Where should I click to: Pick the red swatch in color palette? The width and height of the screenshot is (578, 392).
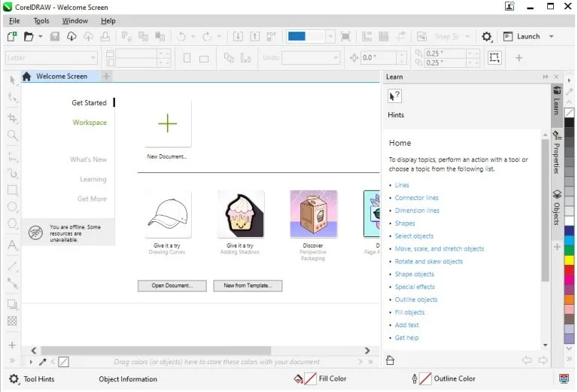point(569,269)
